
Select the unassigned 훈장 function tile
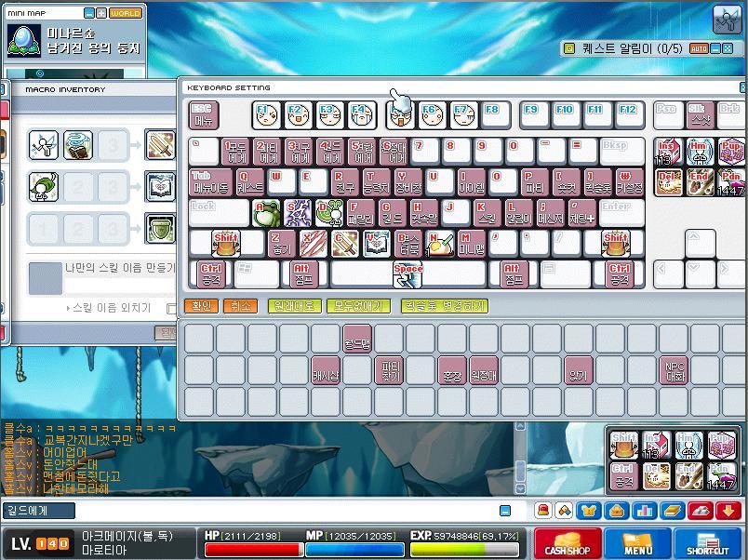(x=452, y=370)
